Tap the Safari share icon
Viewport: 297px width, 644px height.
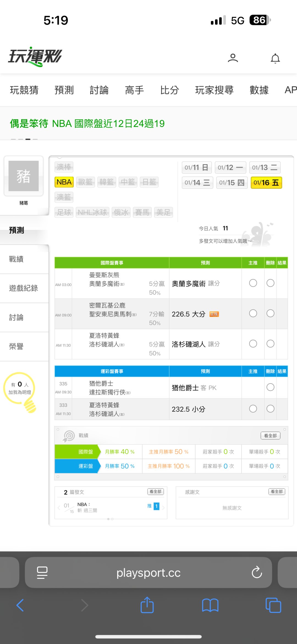[x=147, y=605]
